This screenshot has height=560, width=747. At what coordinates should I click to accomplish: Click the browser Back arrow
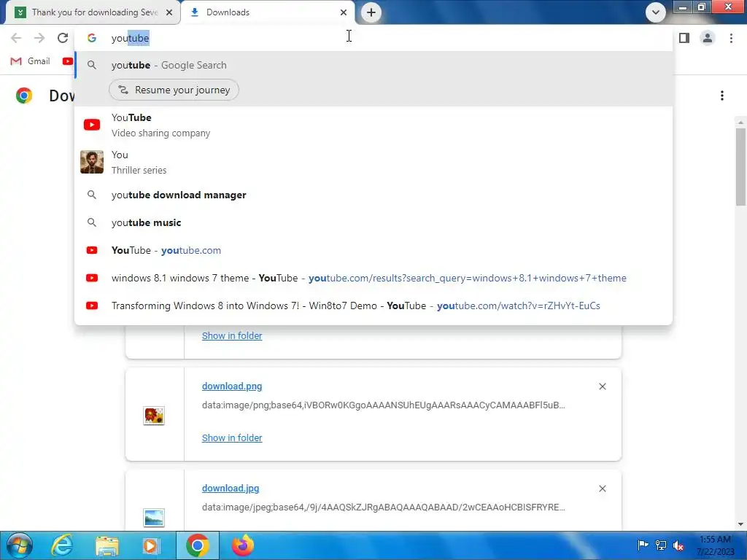click(x=16, y=38)
